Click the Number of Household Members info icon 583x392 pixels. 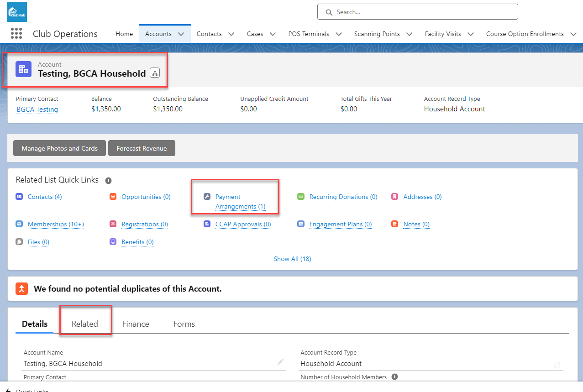[x=395, y=377]
